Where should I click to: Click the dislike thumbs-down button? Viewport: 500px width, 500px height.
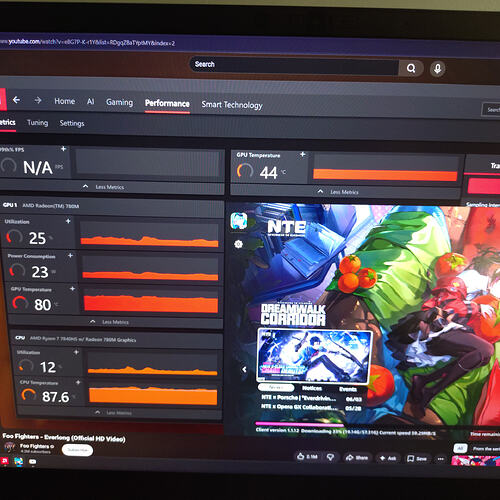330,457
